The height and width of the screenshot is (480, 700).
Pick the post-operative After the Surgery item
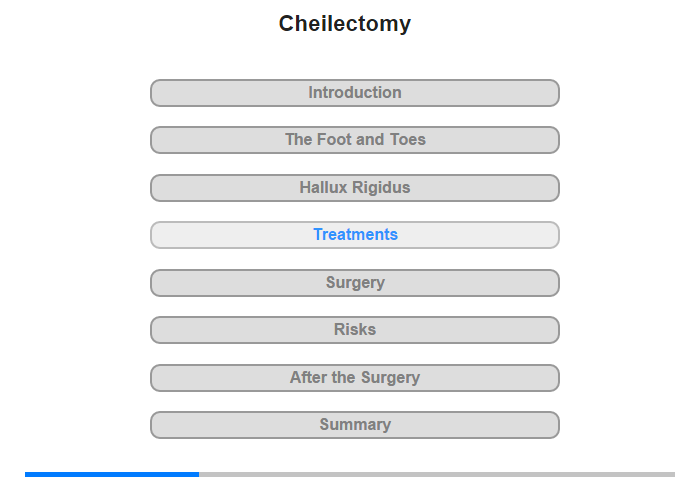tap(354, 378)
